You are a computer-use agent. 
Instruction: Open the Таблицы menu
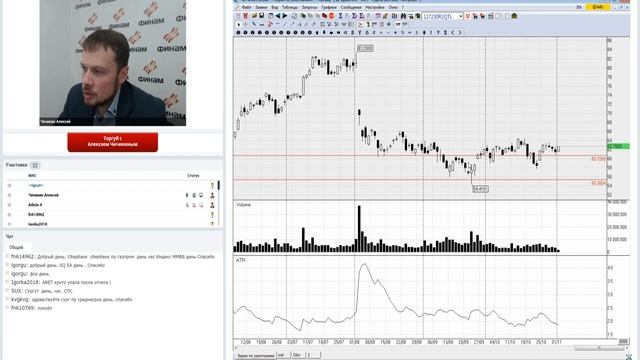click(x=290, y=7)
